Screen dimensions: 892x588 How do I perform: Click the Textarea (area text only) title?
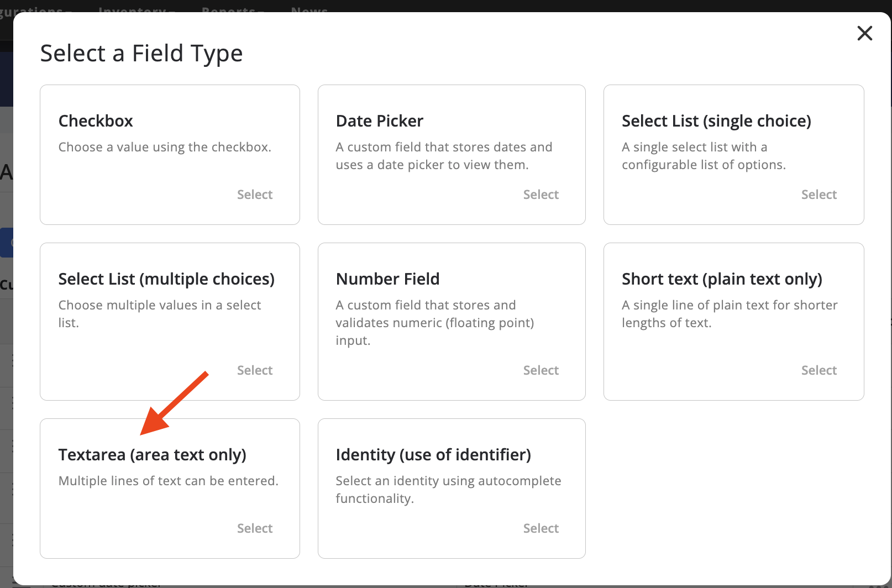pyautogui.click(x=152, y=455)
